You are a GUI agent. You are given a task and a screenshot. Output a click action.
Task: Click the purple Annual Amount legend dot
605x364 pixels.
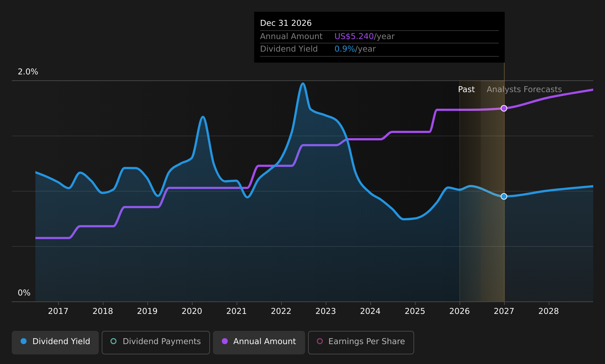click(225, 341)
